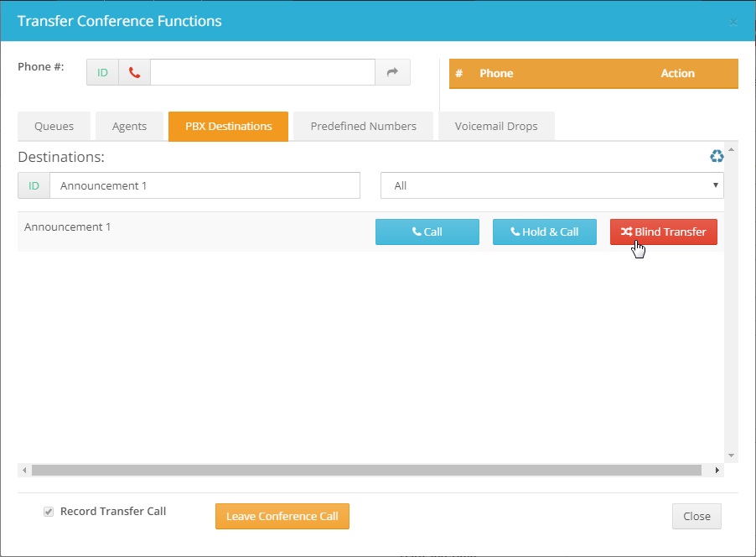The height and width of the screenshot is (557, 756).
Task: Click the Announcement 1 row label
Action: point(68,226)
